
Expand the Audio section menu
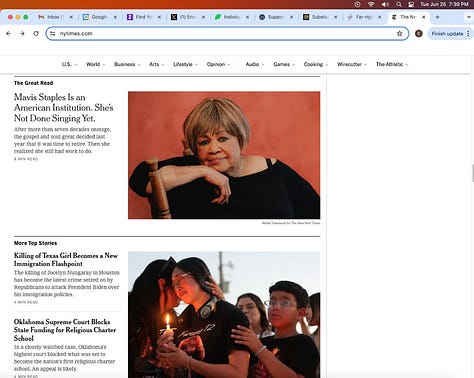(255, 64)
